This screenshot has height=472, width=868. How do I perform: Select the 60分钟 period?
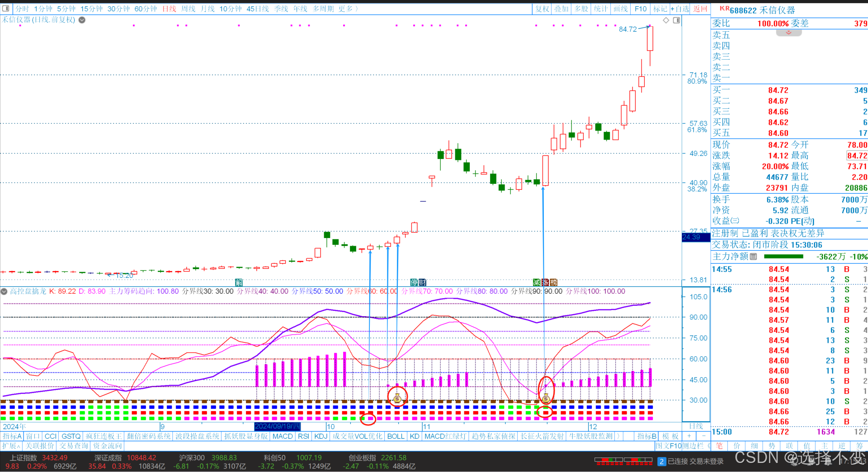pyautogui.click(x=146, y=9)
